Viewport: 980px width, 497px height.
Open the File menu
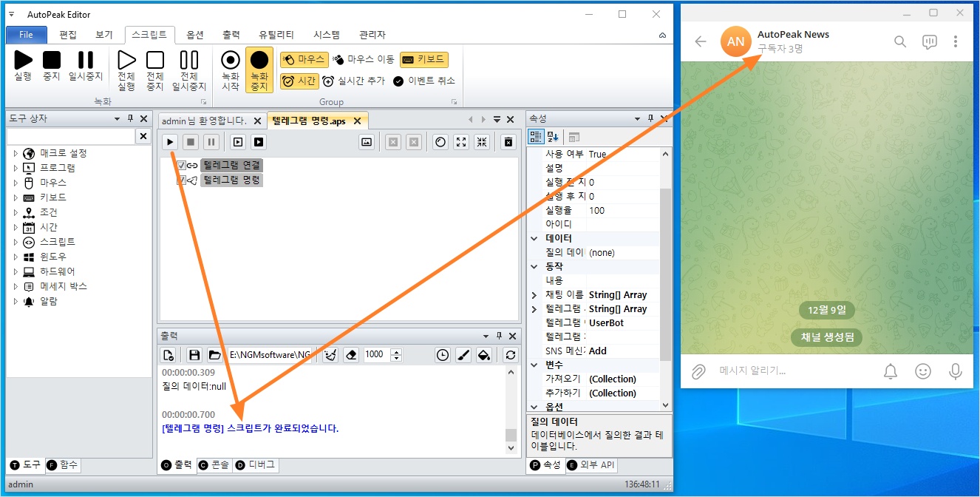(26, 35)
